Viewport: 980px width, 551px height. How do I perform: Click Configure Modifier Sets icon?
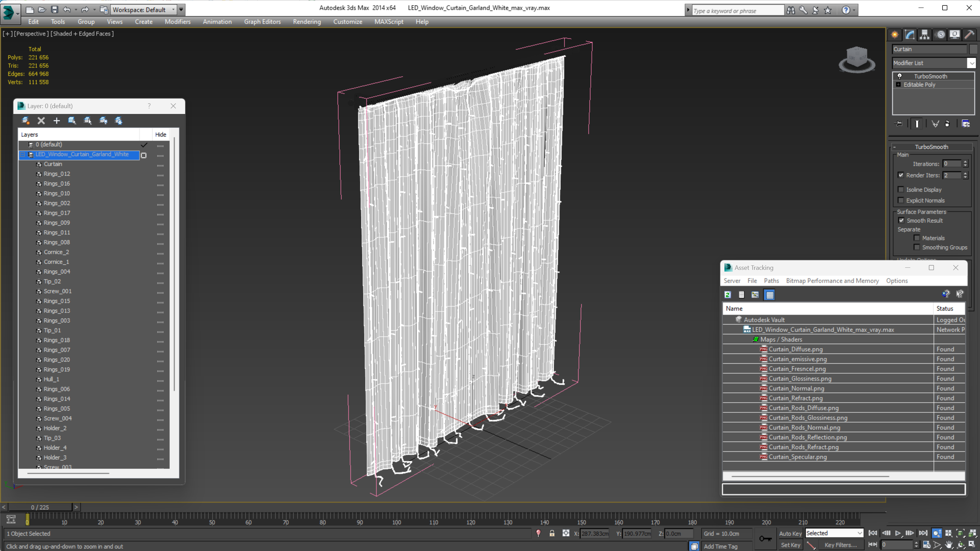pyautogui.click(x=966, y=124)
